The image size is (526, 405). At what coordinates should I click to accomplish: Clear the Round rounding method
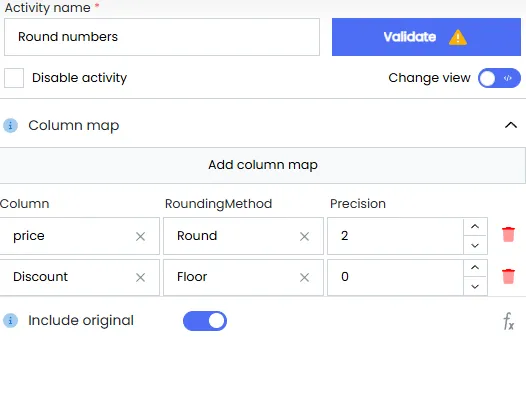pos(304,236)
